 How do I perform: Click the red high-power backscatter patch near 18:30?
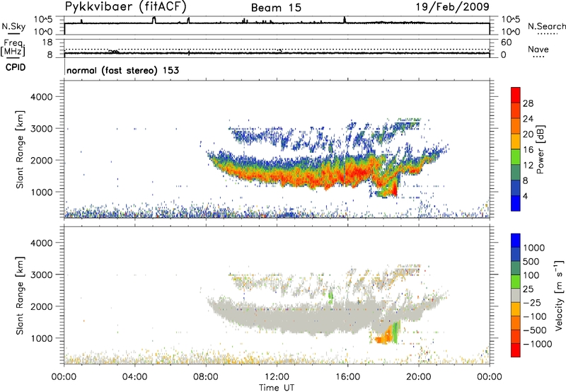[x=394, y=189]
